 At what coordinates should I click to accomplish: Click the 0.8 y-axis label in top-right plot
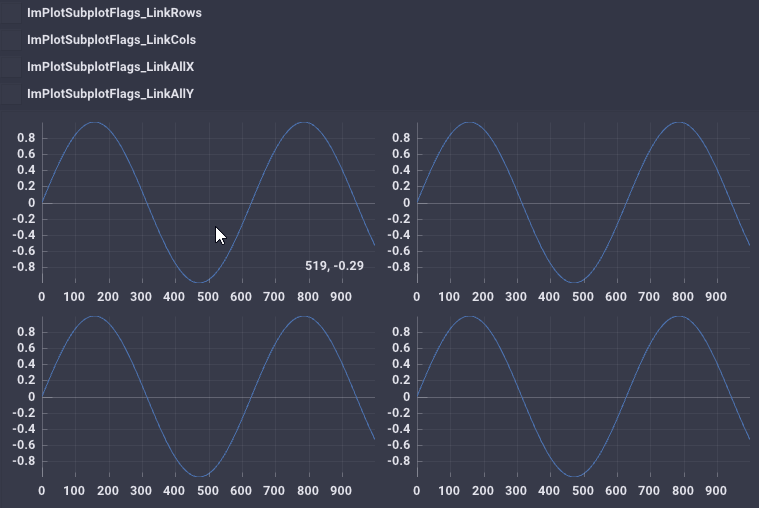click(401, 138)
